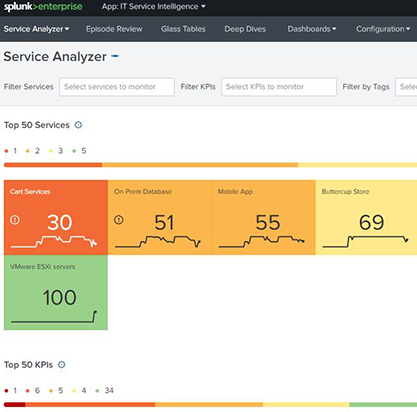Screen dimensions: 417x412
Task: Open the Cart Services tile
Action: coord(56,217)
